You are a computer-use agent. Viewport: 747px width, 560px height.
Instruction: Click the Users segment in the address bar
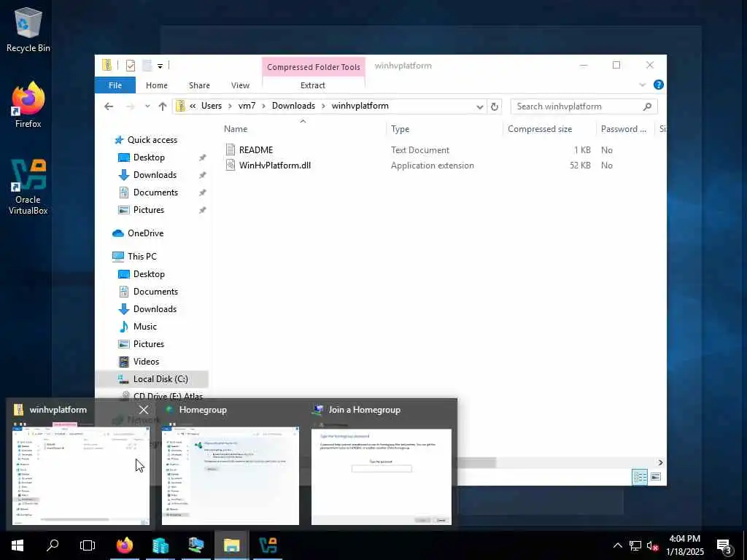click(212, 106)
